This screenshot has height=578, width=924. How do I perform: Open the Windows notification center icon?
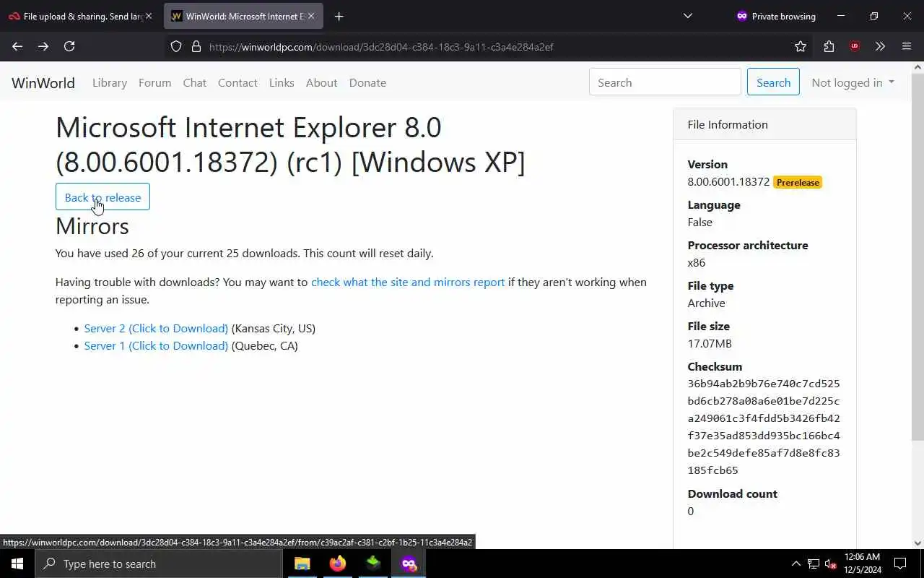(x=900, y=564)
